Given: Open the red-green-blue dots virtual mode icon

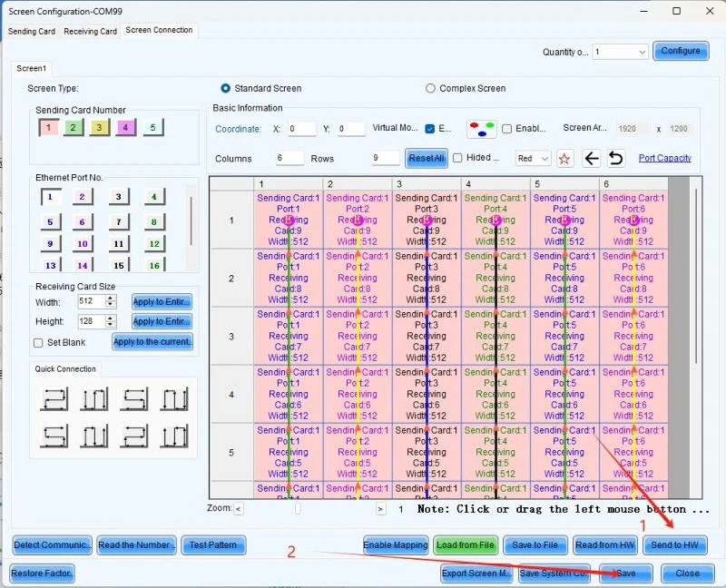Looking at the screenshot, I should tap(482, 129).
